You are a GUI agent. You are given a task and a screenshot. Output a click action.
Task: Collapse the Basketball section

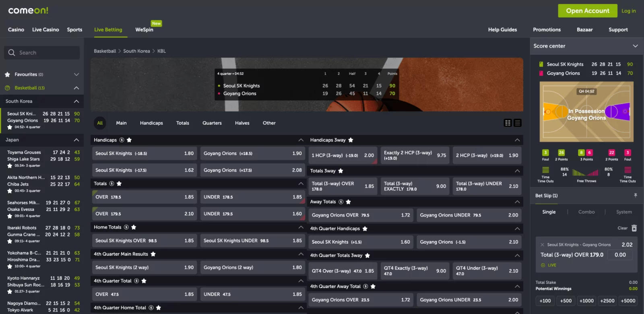coord(76,88)
